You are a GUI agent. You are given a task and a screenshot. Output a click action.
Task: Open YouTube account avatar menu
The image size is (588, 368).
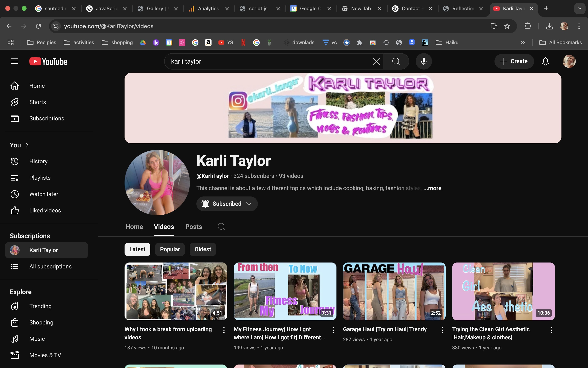(569, 61)
